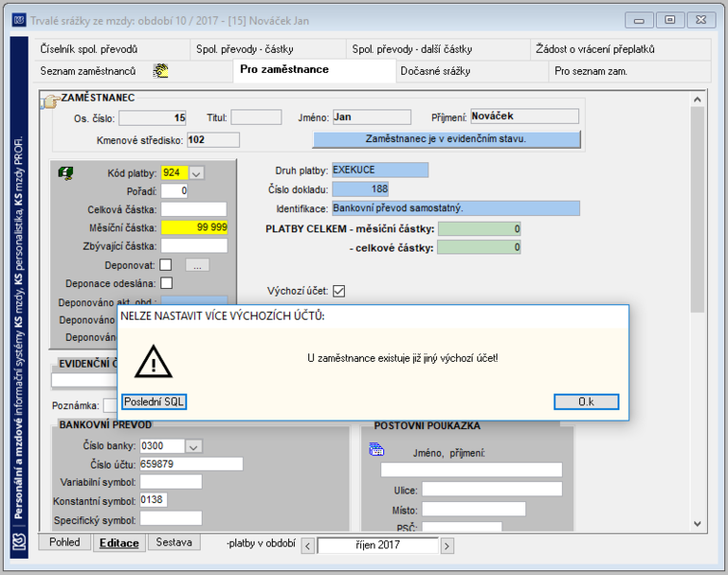Click the Zaměstnanec je v evidenčním stavu button

pos(447,139)
